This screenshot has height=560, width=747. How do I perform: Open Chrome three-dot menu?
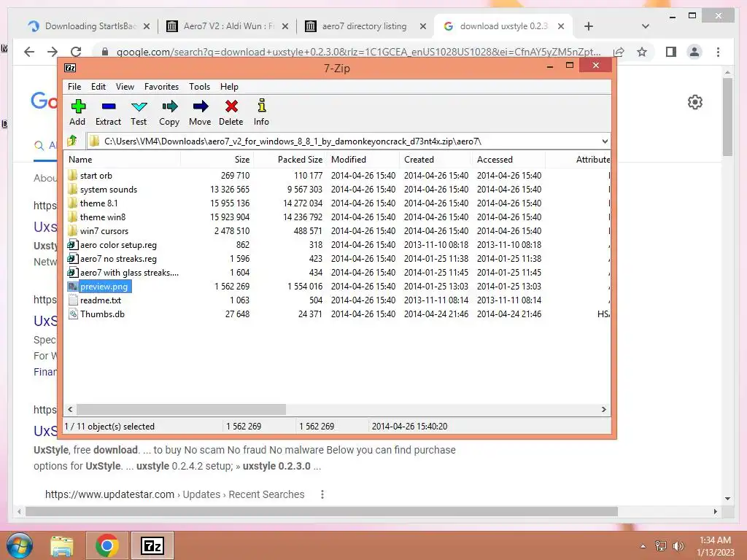coord(718,52)
